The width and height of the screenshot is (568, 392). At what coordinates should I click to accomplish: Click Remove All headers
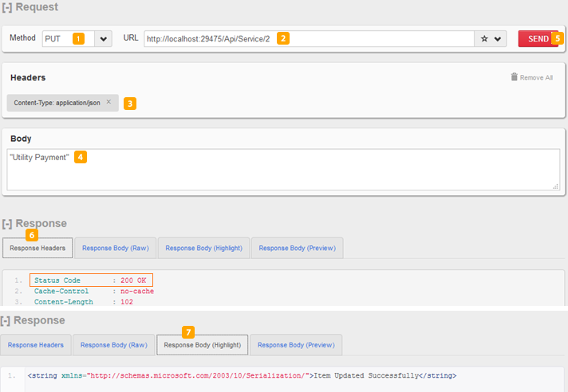click(536, 77)
